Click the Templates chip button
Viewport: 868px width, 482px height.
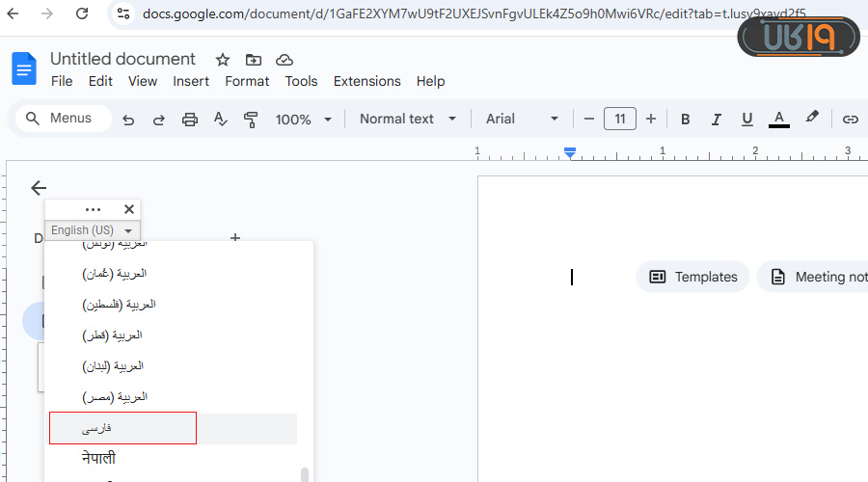click(x=692, y=277)
